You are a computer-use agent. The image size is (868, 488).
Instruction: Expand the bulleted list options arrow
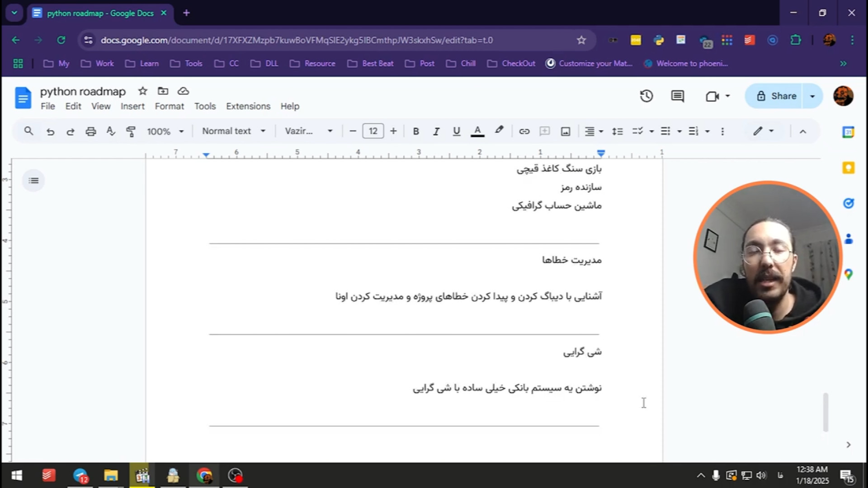pyautogui.click(x=679, y=131)
